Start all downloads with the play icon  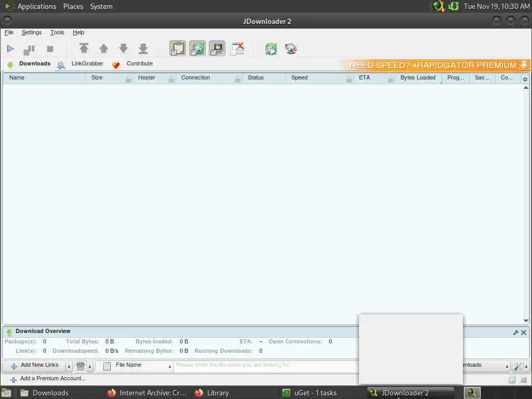tap(10, 49)
